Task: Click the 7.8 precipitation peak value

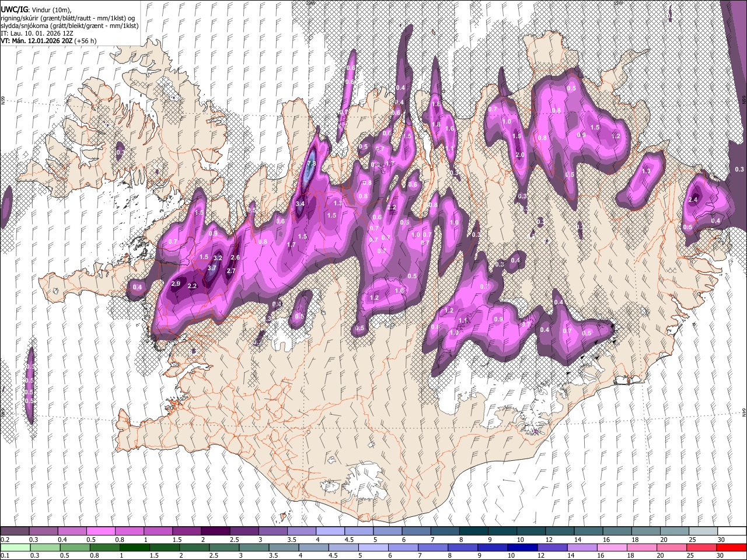Action: click(x=311, y=164)
